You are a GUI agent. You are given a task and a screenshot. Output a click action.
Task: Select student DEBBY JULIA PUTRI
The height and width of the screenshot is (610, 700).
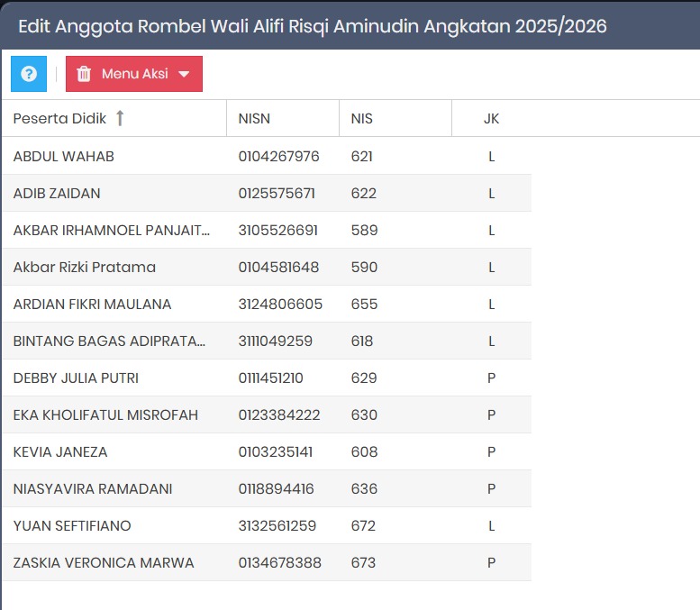[76, 378]
